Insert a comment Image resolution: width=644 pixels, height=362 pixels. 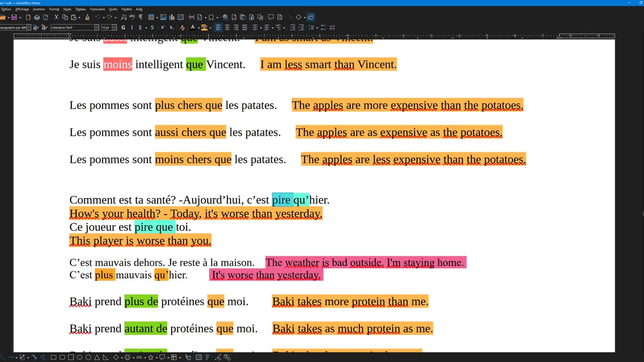(271, 17)
